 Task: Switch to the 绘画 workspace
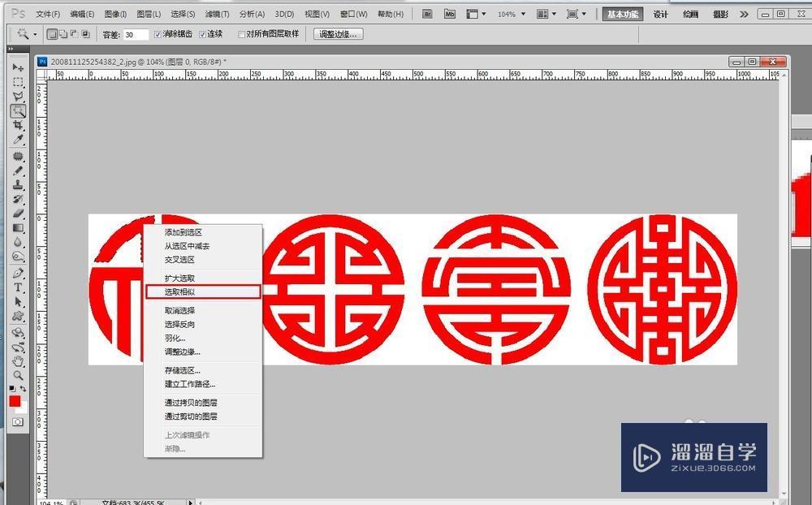point(690,14)
